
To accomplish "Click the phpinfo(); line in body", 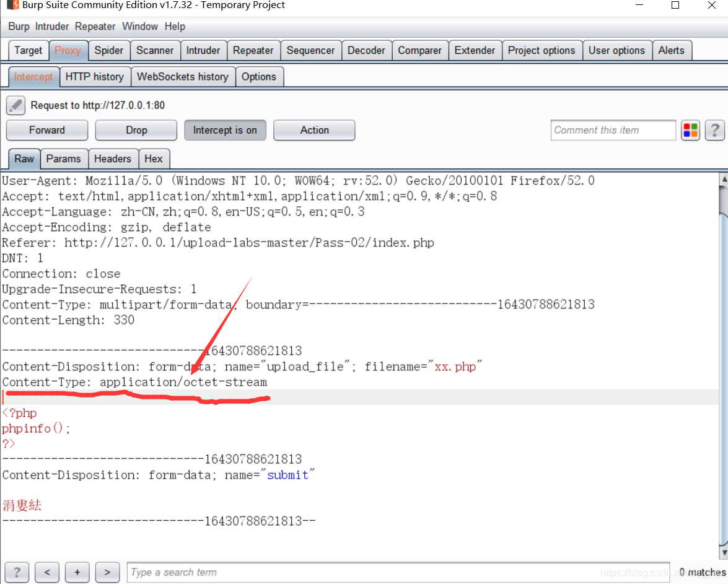I will point(36,429).
